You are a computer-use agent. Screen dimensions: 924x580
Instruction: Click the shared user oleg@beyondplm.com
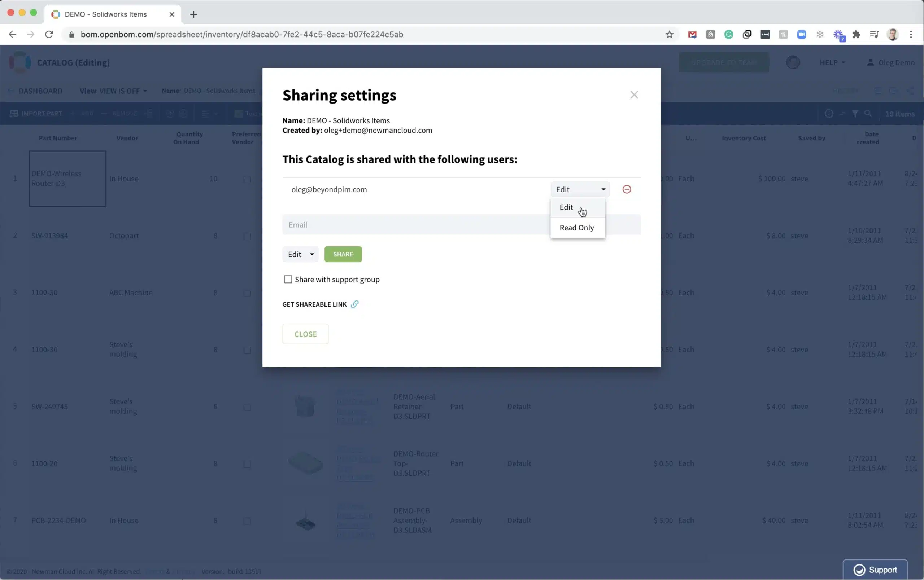coord(329,189)
